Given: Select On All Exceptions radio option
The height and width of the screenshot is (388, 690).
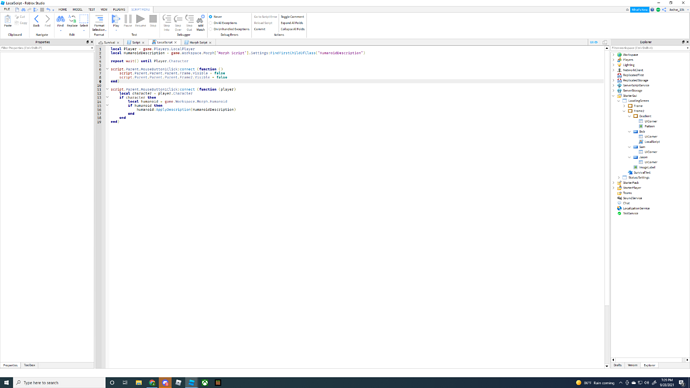Looking at the screenshot, I should 224,23.
